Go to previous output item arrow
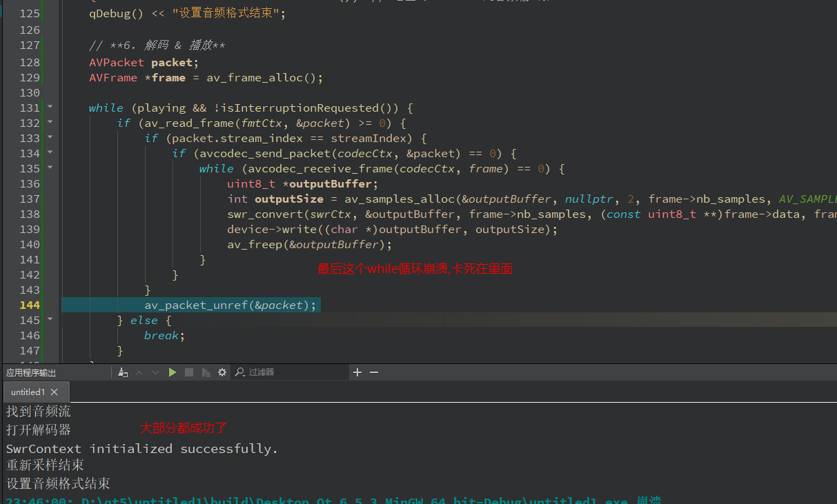 (x=139, y=372)
